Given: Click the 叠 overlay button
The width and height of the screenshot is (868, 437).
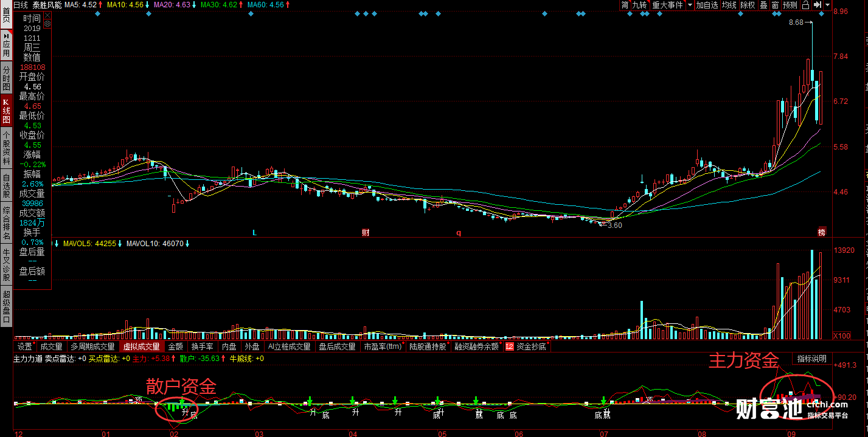Looking at the screenshot, I should 763,5.
